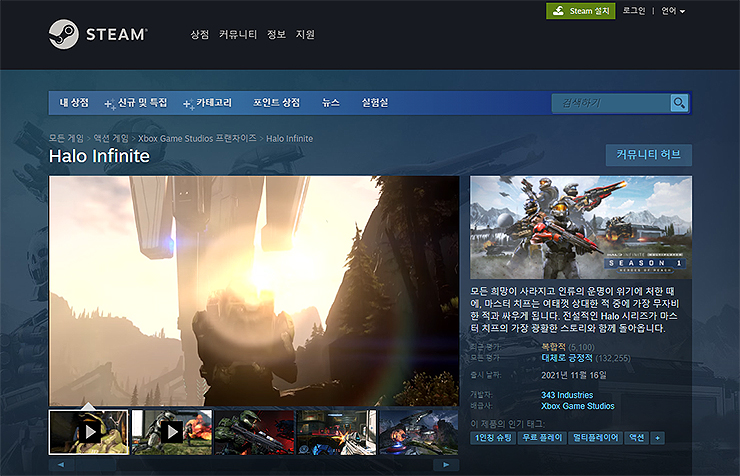Open the 복합적 recent reviews link
Viewport: 740px width, 476px height.
pyautogui.click(x=553, y=347)
